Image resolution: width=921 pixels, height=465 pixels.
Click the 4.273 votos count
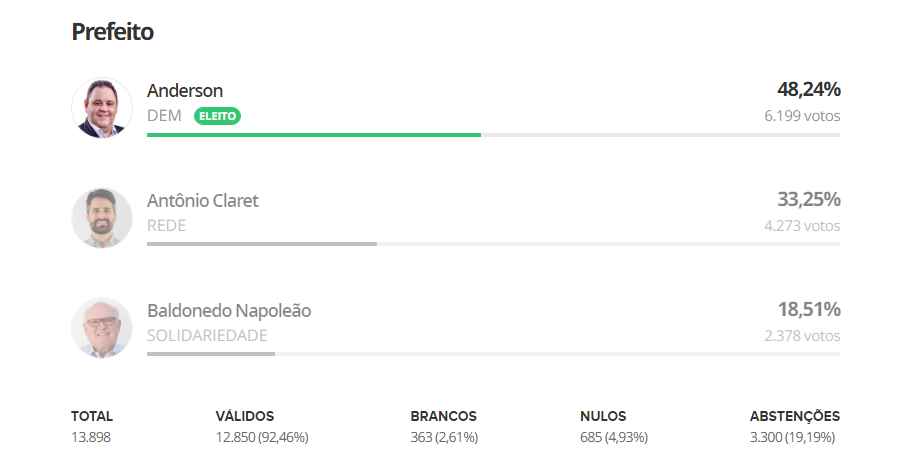click(x=802, y=225)
